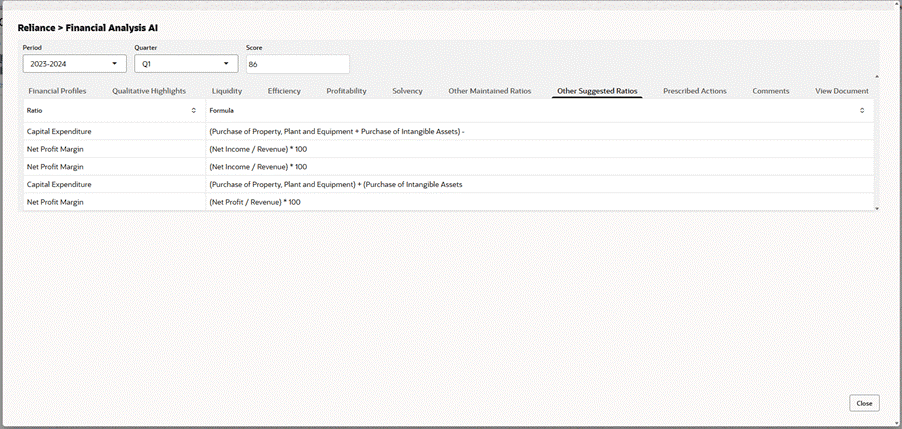902x429 pixels.
Task: Sort by the Formula column sort icon
Action: coord(862,110)
